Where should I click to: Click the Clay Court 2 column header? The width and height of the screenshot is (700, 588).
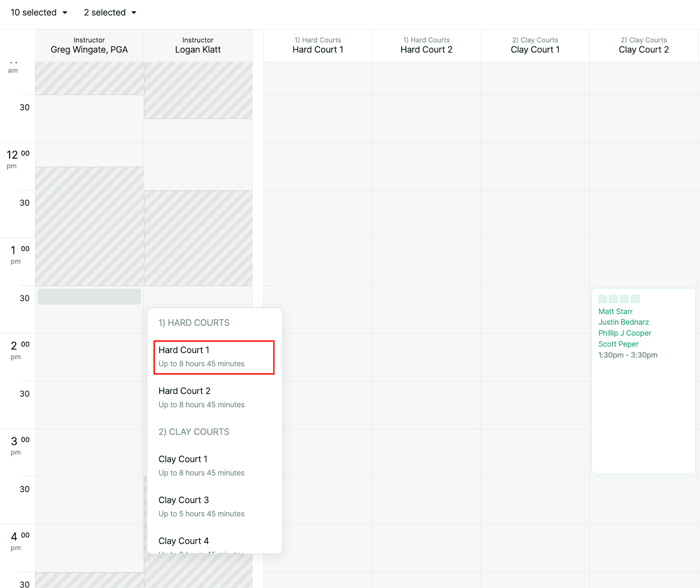click(x=644, y=45)
